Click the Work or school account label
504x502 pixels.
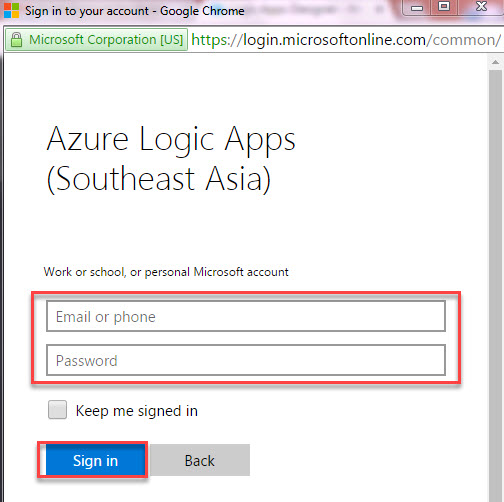tap(166, 272)
